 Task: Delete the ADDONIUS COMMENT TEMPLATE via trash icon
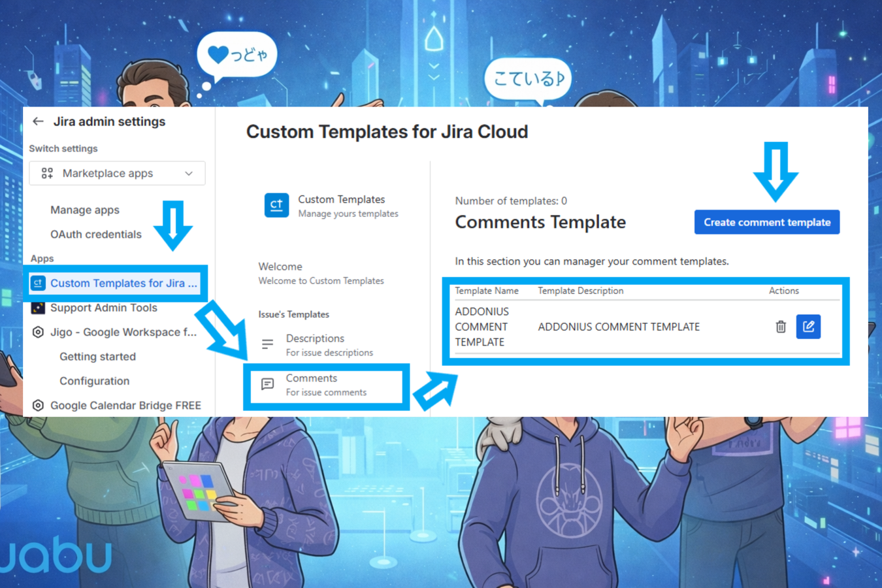point(781,327)
